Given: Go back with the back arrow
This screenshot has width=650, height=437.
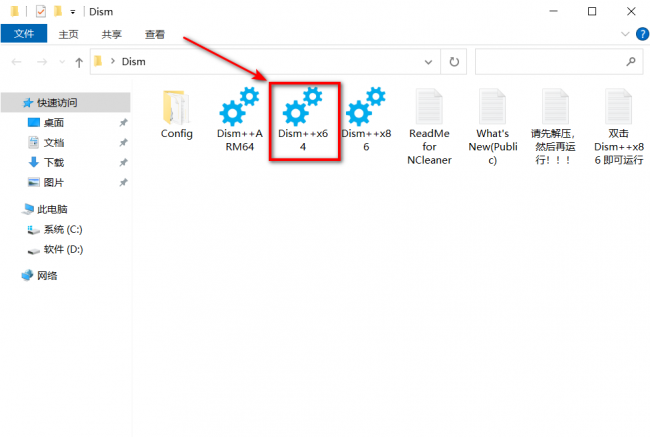Looking at the screenshot, I should [17, 62].
